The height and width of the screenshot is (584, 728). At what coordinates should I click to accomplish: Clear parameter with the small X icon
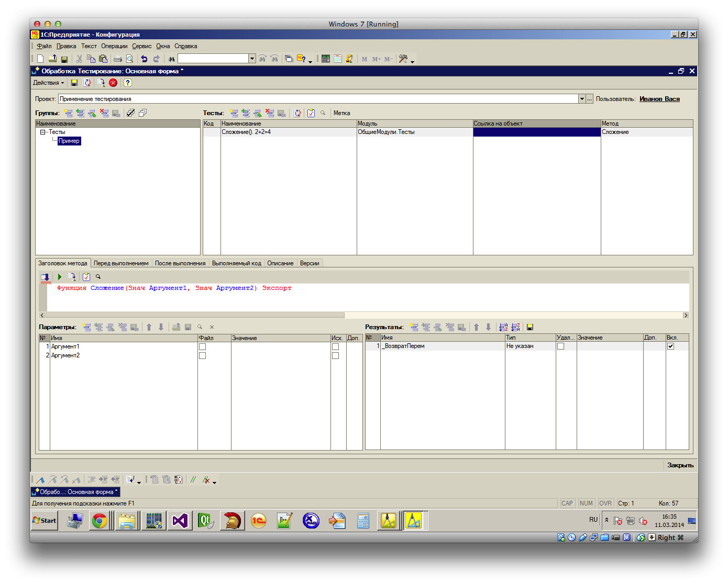tap(212, 327)
